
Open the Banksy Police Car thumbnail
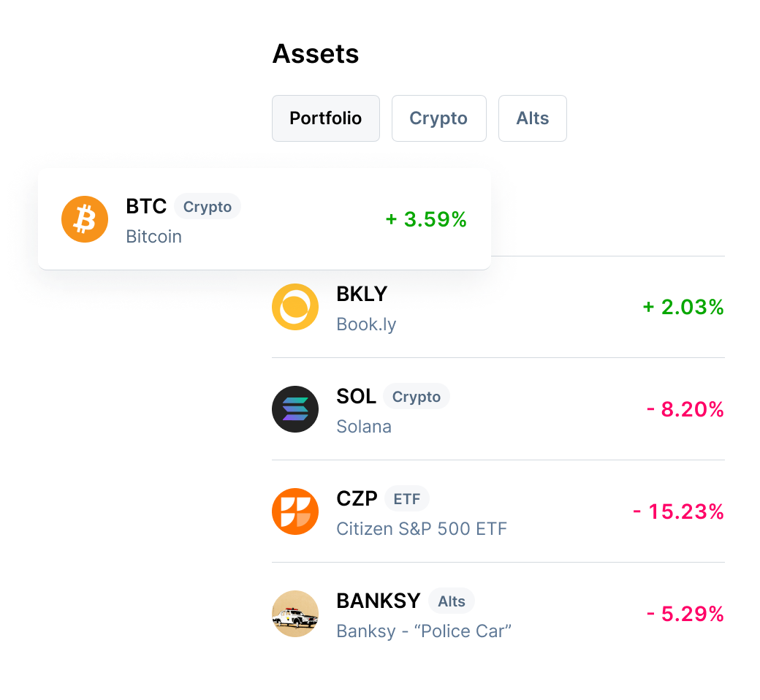point(295,614)
